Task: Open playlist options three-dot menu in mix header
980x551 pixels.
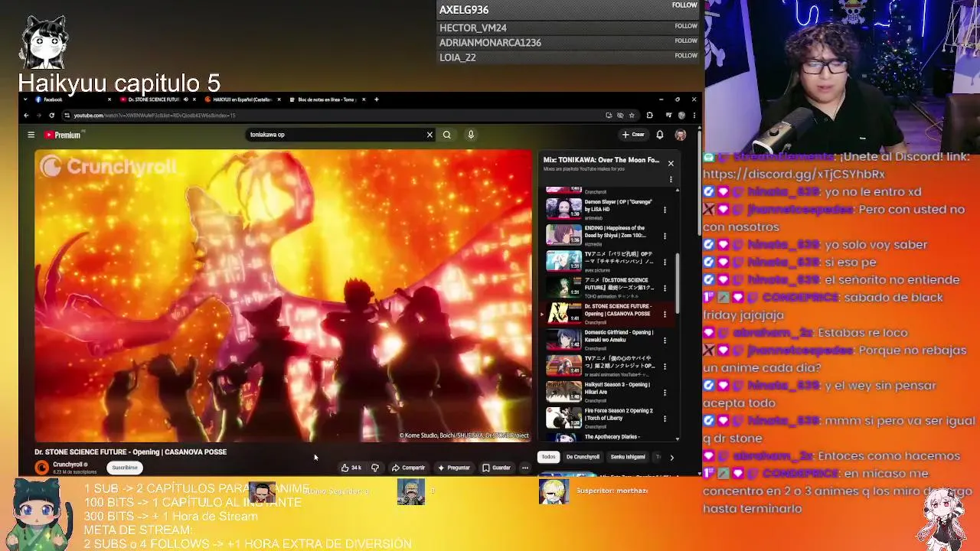Action: coord(671,180)
